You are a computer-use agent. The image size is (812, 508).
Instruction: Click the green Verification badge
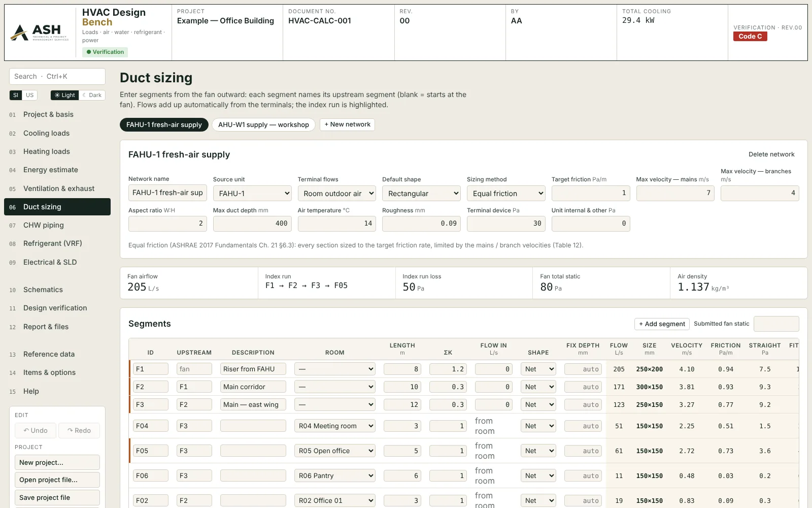tap(105, 52)
